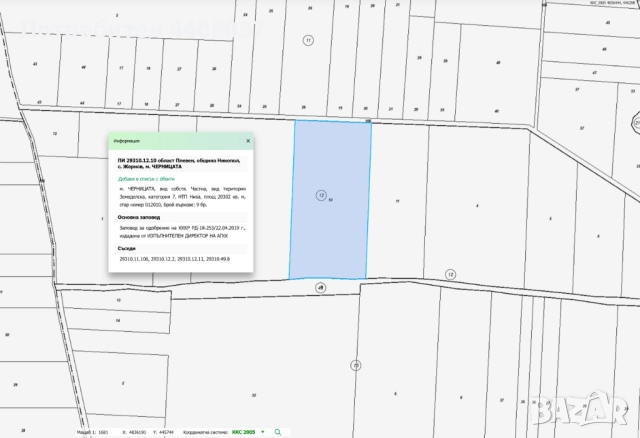
Task: Click circled 12 marker near the lower-right road
Action: (x=450, y=274)
